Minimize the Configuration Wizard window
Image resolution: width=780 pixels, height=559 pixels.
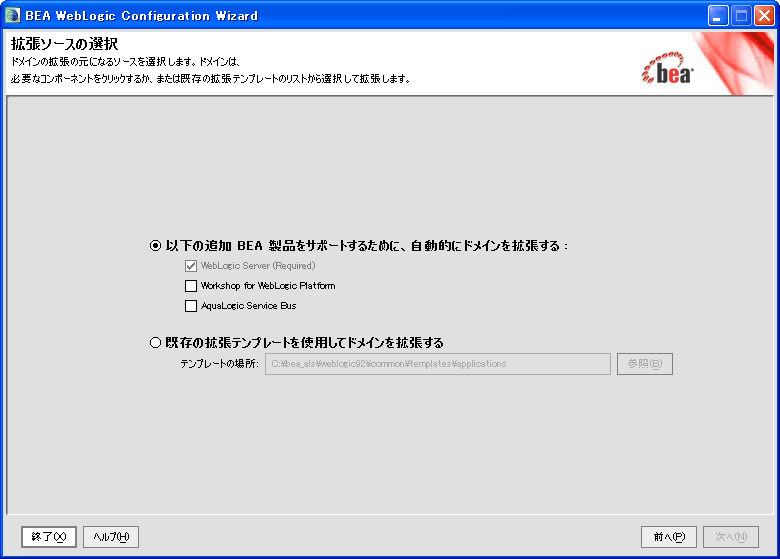[x=718, y=16]
